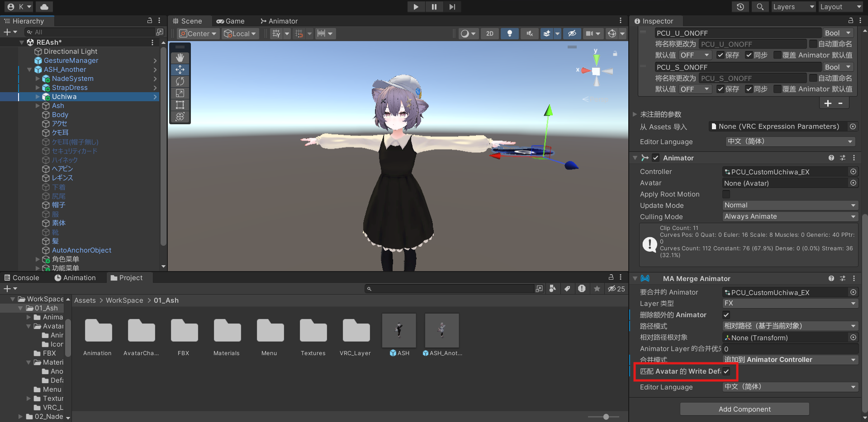The width and height of the screenshot is (868, 422).
Task: Open the editor-wide search
Action: pyautogui.click(x=760, y=7)
